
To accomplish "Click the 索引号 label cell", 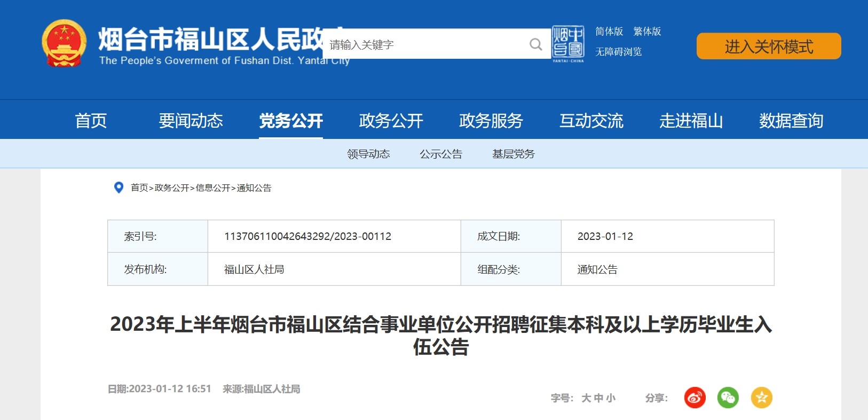I will tap(157, 236).
